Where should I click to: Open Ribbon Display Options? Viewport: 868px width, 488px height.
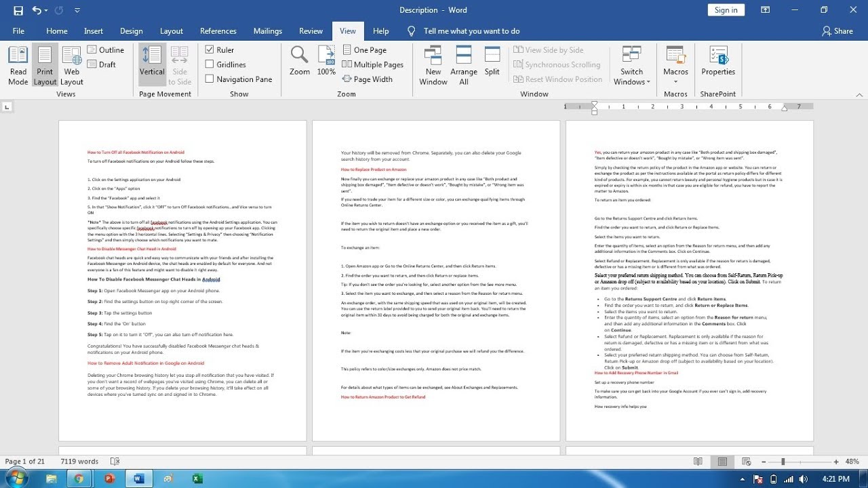(766, 10)
